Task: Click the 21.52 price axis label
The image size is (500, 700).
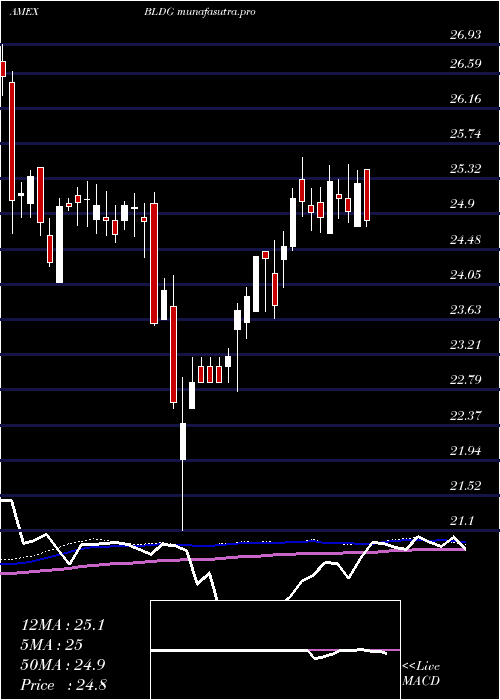Action: [465, 486]
